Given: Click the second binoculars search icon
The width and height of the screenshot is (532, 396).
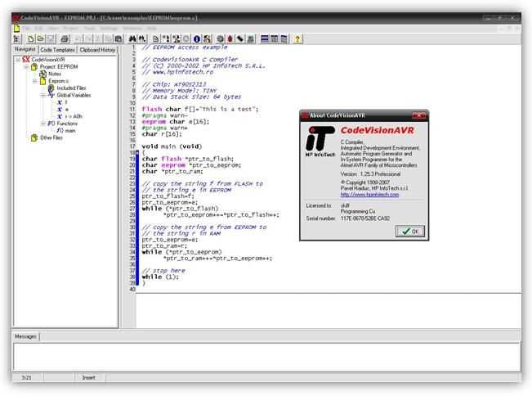Looking at the screenshot, I should (x=142, y=39).
